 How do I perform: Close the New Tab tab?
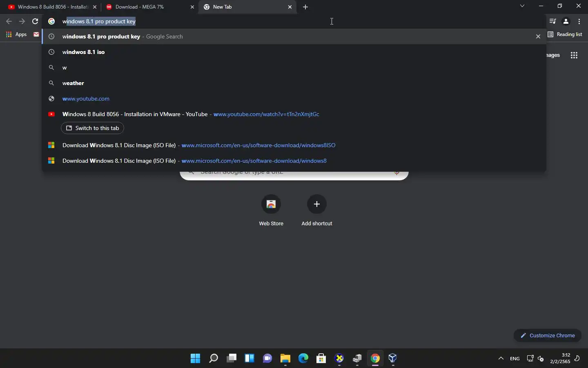(x=290, y=7)
